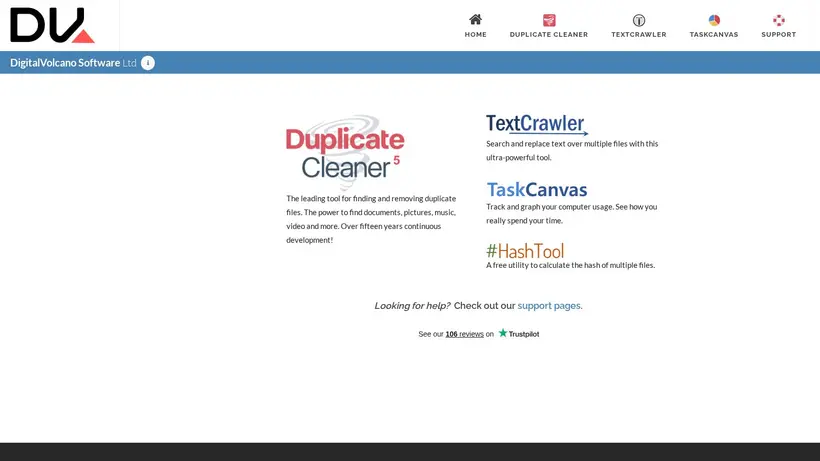The width and height of the screenshot is (820, 461).
Task: Click the TextCrawler product logo
Action: [x=537, y=125]
